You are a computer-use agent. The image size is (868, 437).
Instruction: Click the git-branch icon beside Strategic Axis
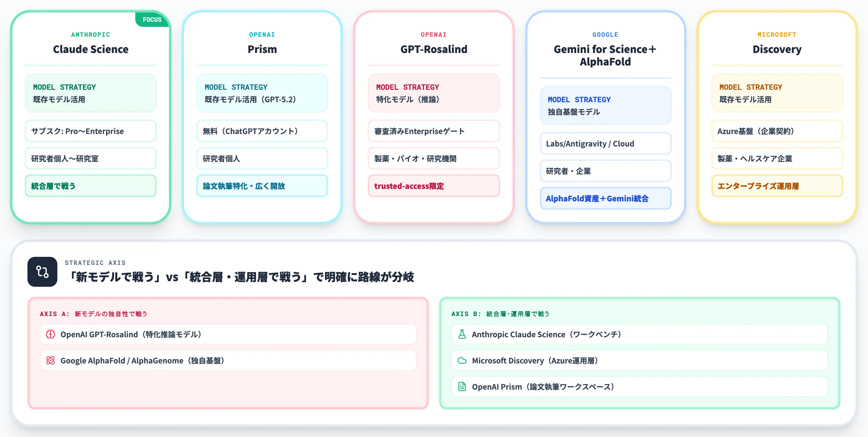pyautogui.click(x=42, y=271)
